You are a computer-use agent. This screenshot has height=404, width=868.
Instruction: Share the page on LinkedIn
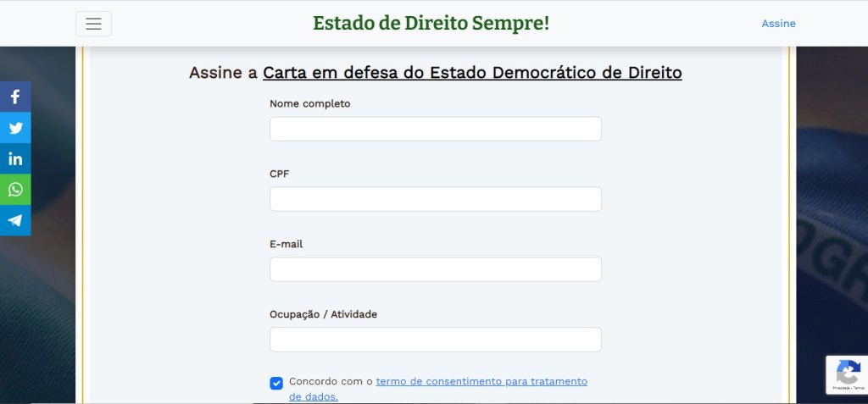pos(15,158)
